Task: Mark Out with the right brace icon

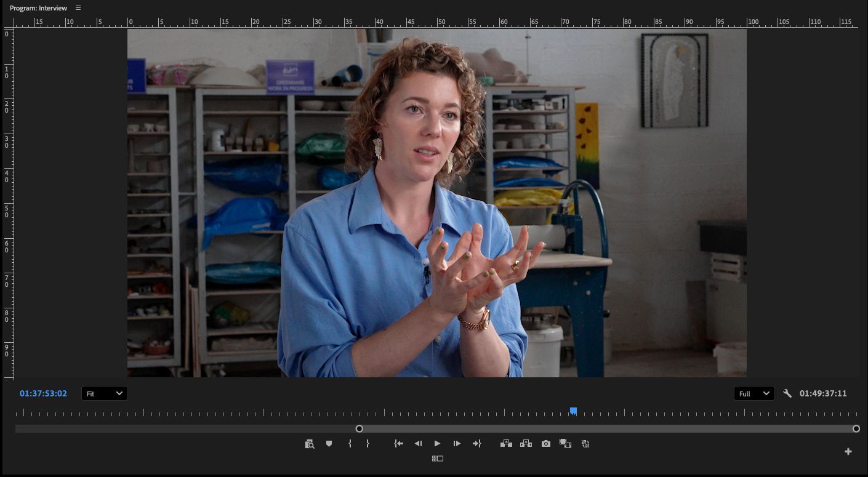Action: tap(368, 443)
